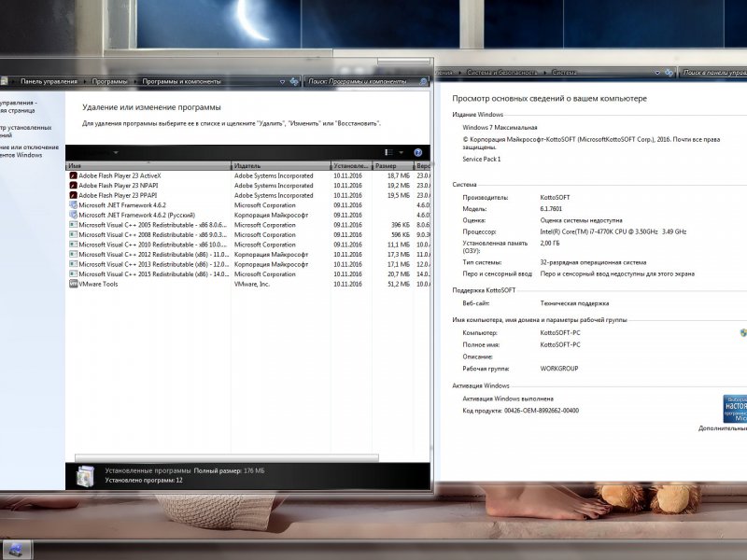Open the Техническая поддержка website link
This screenshot has height=560, width=747.
coord(574,303)
